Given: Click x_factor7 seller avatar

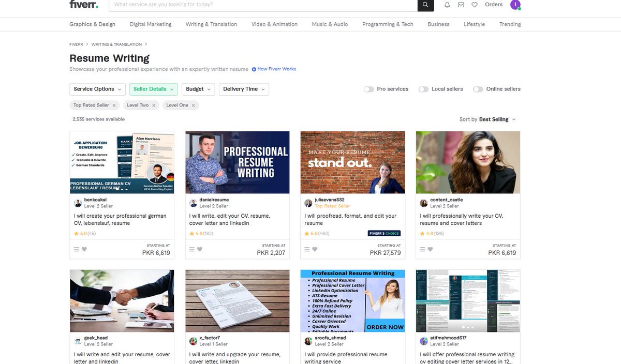Looking at the screenshot, I should (193, 341).
